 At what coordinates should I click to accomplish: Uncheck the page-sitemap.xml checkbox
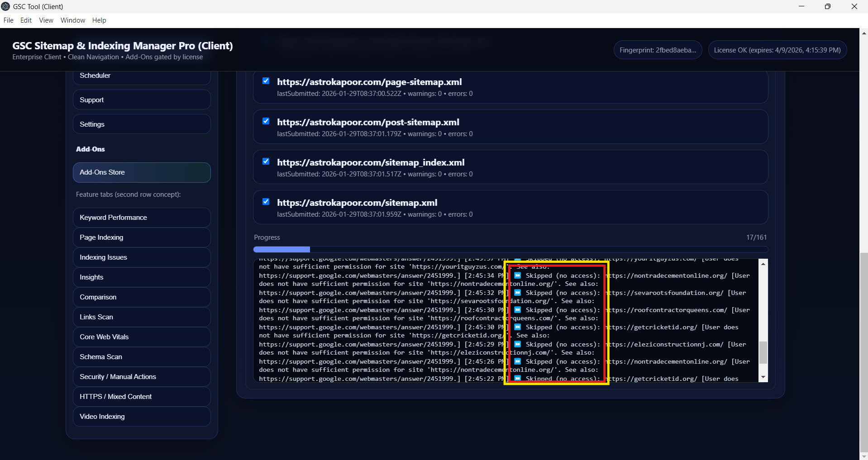pyautogui.click(x=266, y=81)
